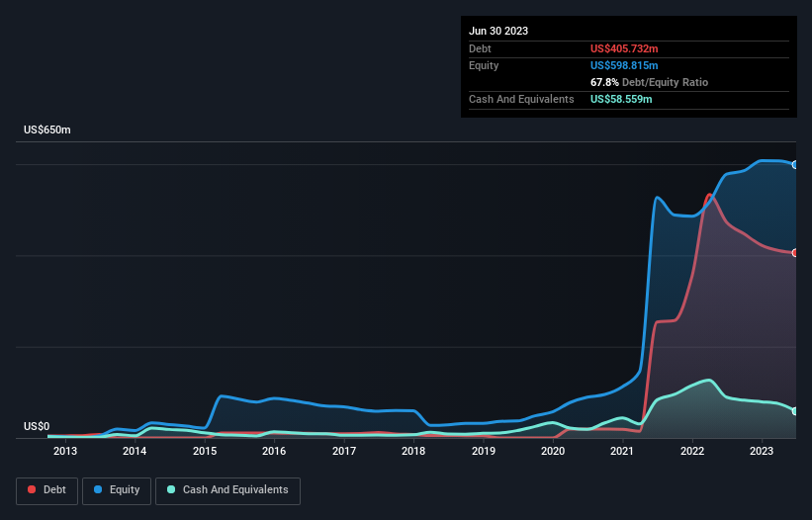812x520 pixels.
Task: Click the blue equity peak in mid 2021
Action: click(x=657, y=197)
